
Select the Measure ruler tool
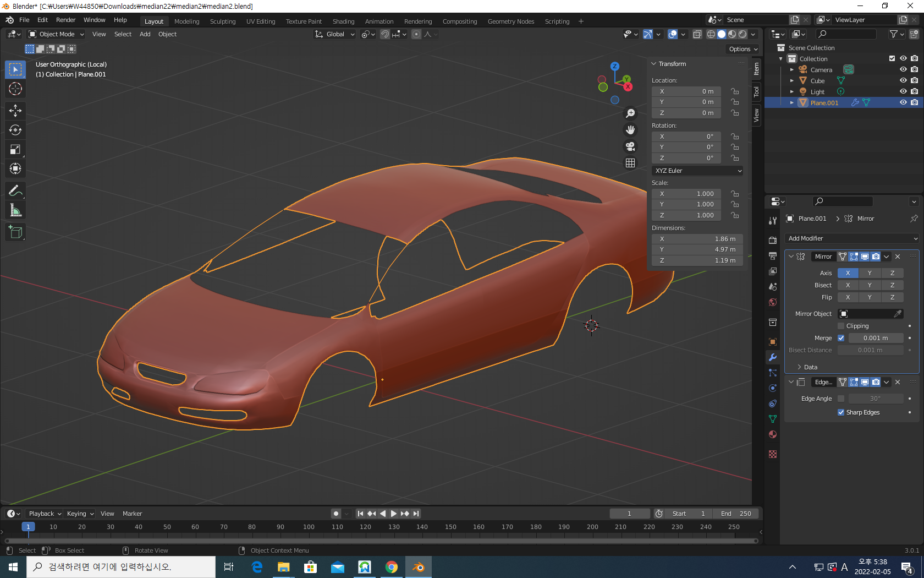tap(15, 210)
